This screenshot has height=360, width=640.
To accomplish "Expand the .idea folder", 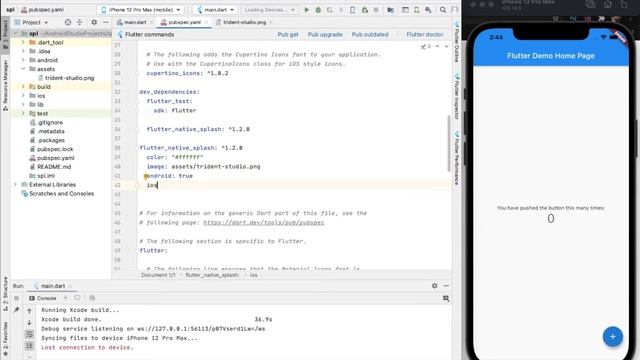I will pos(23,51).
